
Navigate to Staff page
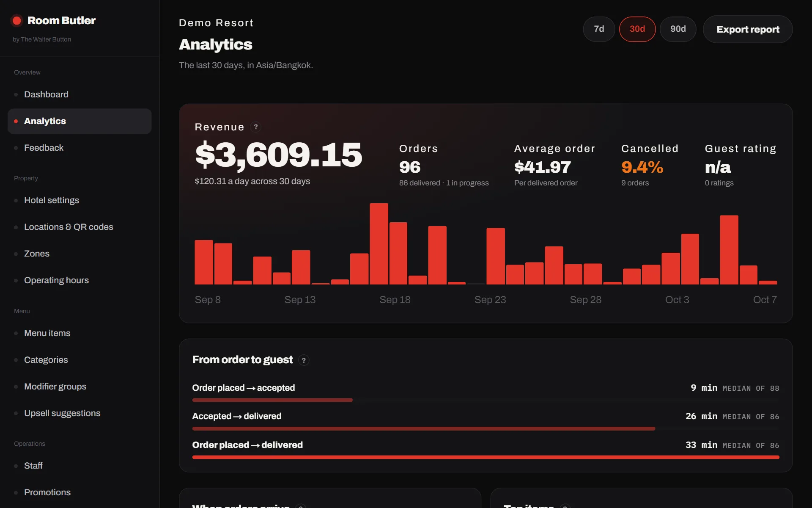(80, 466)
